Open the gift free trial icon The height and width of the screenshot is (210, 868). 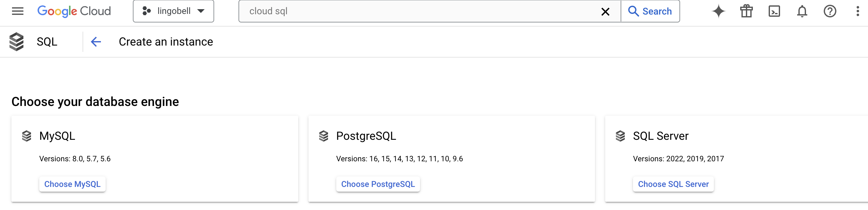(746, 11)
